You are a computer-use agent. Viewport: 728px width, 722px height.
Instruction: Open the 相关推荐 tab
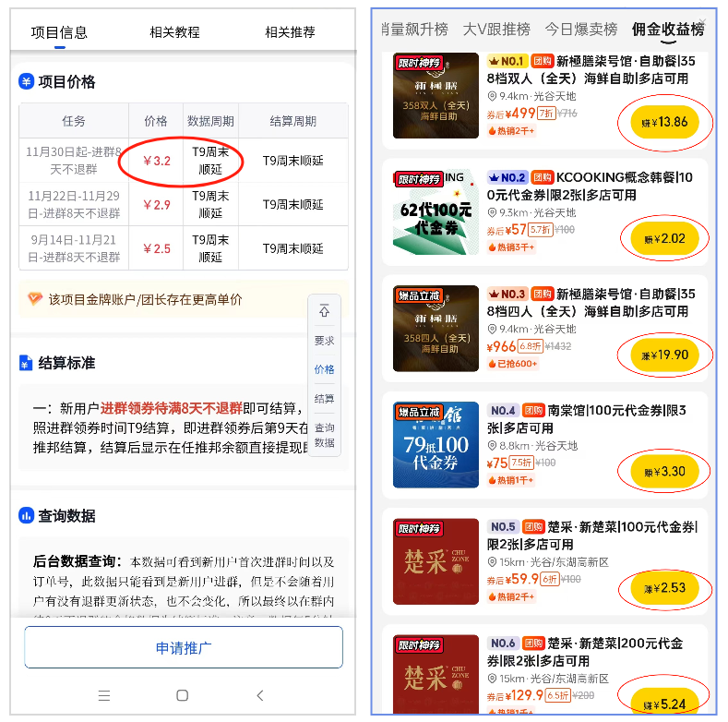point(290,32)
